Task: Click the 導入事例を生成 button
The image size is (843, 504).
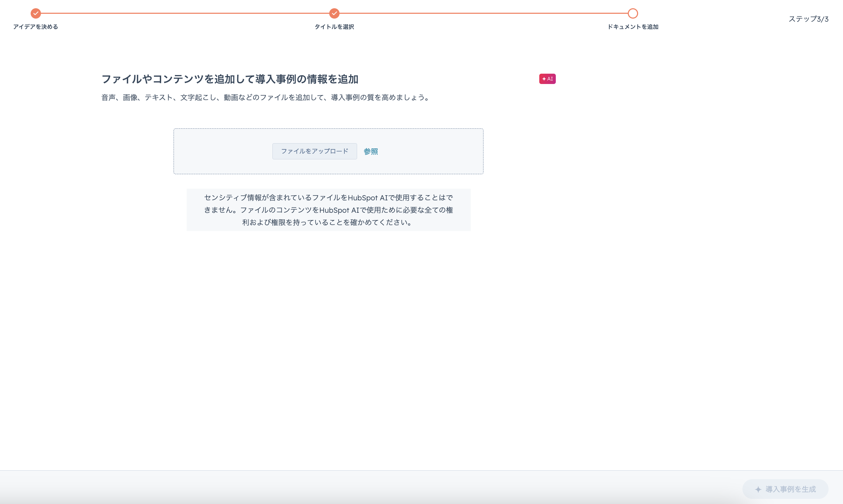Action: click(785, 489)
